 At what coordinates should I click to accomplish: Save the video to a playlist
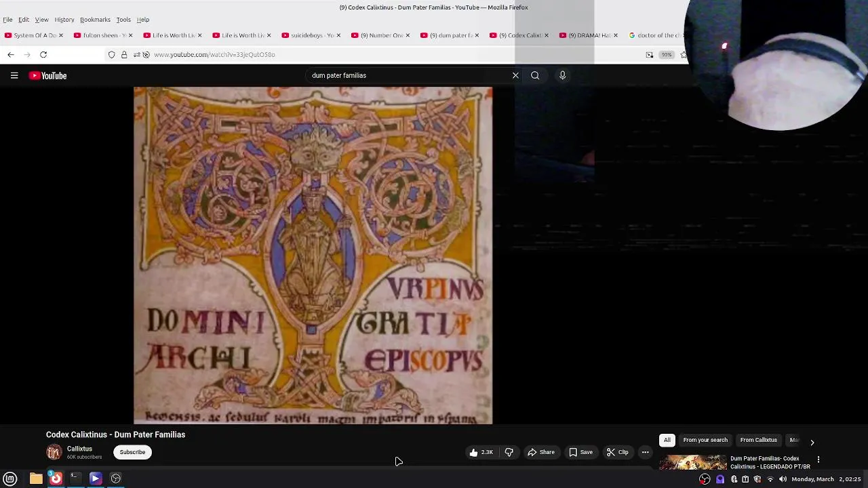(x=580, y=452)
